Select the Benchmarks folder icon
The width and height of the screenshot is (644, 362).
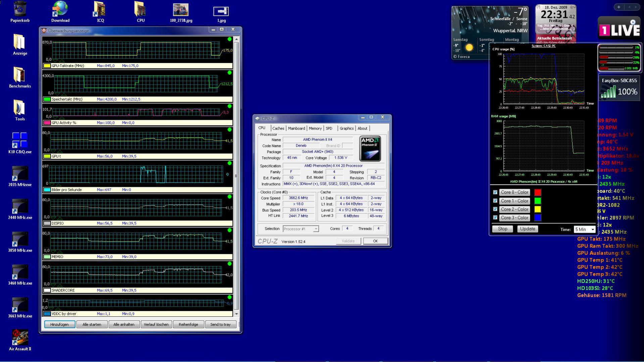[x=20, y=77]
